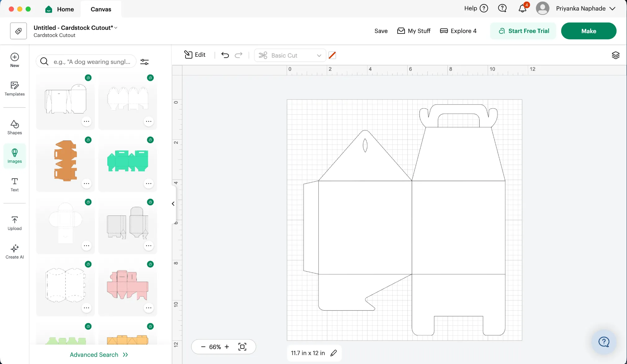
Task: Open options for the first box template
Action: pos(87,121)
